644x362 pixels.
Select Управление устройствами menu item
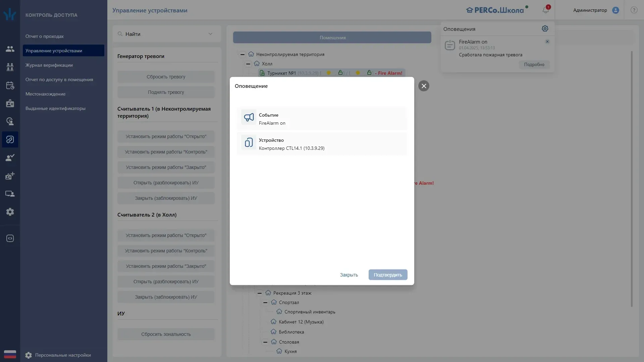63,51
